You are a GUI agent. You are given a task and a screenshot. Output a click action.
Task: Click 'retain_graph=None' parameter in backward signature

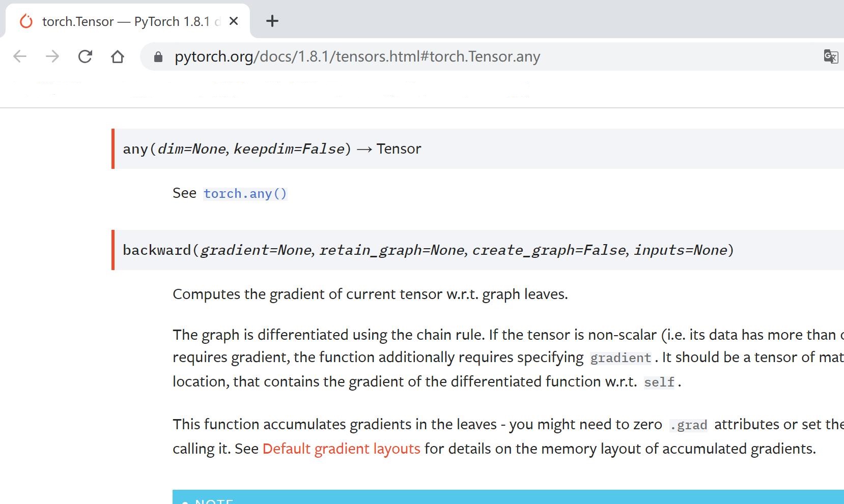[x=392, y=250]
